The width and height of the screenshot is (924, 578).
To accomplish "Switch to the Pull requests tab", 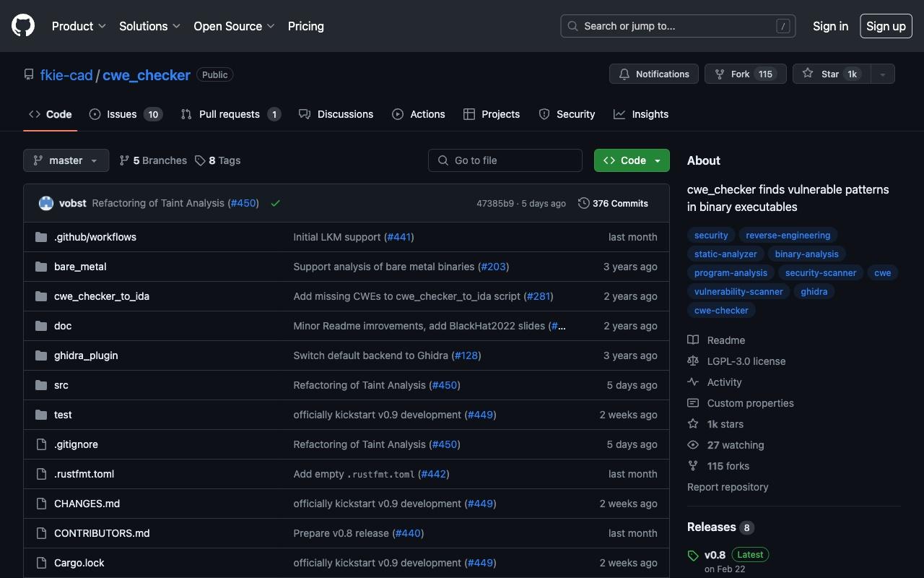I will pyautogui.click(x=230, y=114).
